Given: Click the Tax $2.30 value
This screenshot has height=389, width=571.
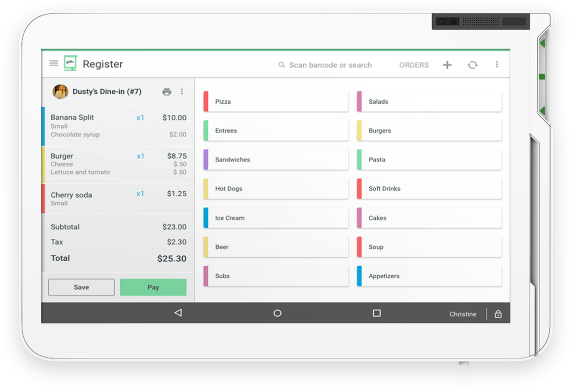Looking at the screenshot, I should 177,242.
